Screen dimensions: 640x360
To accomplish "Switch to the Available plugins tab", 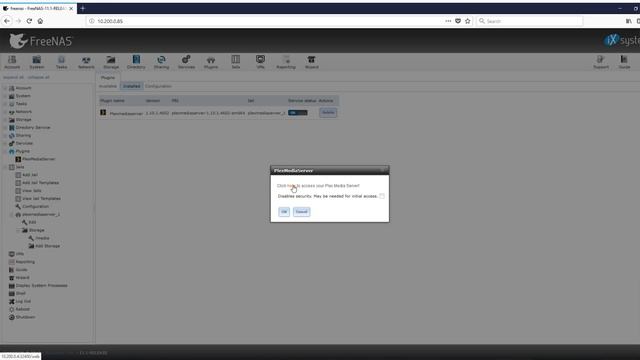I will click(108, 86).
